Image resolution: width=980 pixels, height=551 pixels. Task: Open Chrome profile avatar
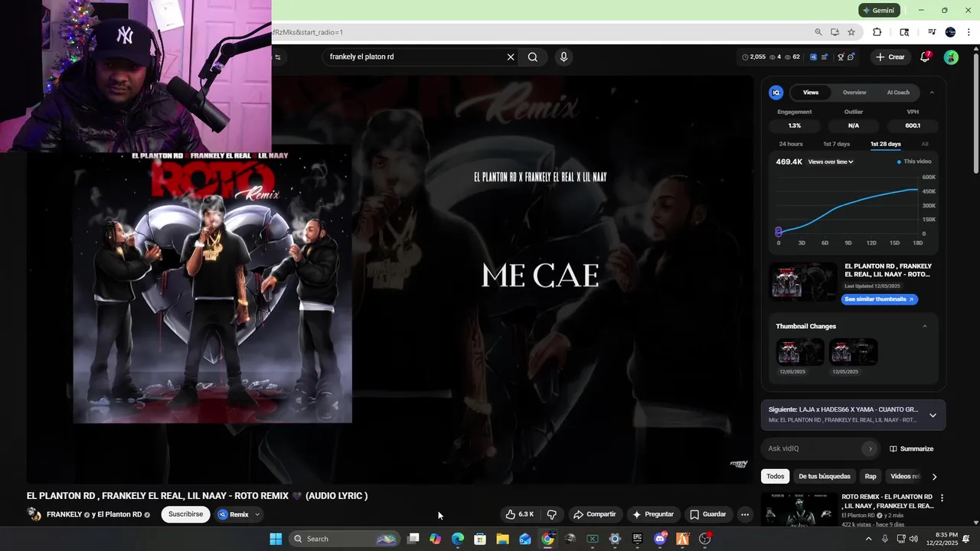point(950,32)
